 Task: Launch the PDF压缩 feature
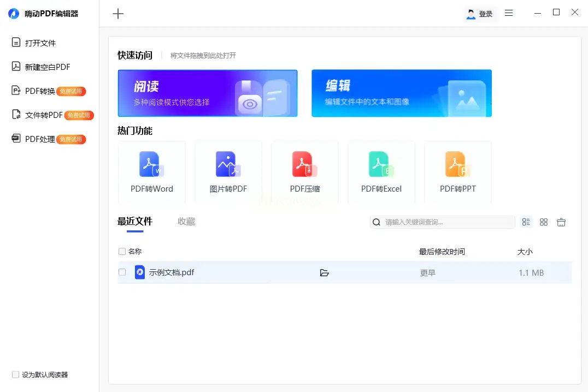pos(305,165)
